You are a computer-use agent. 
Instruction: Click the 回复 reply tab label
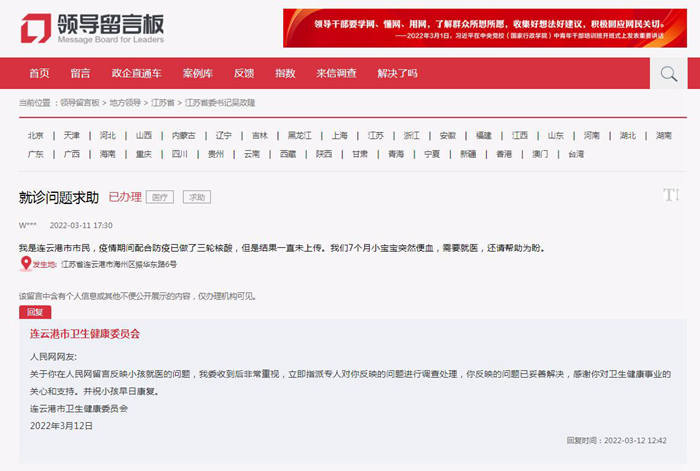coord(34,312)
